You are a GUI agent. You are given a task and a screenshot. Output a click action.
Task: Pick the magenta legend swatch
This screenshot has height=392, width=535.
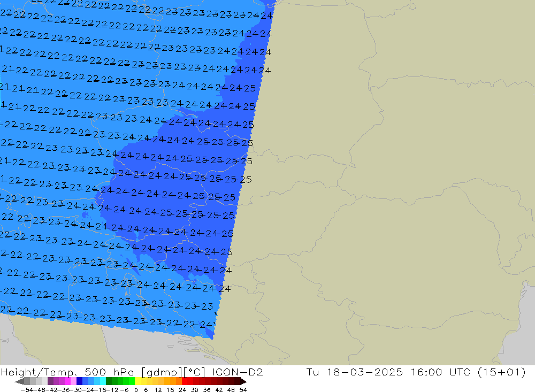click(x=67, y=381)
